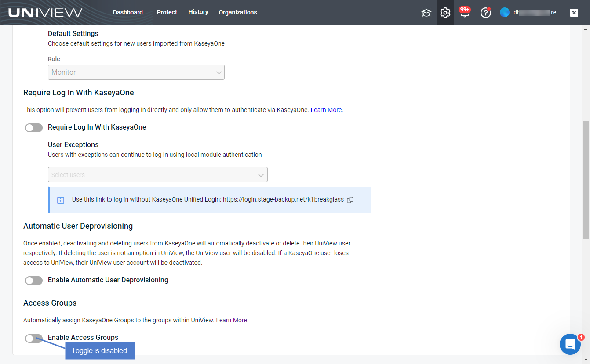Open the graduation cap training icon
This screenshot has width=590, height=364.
pyautogui.click(x=426, y=13)
